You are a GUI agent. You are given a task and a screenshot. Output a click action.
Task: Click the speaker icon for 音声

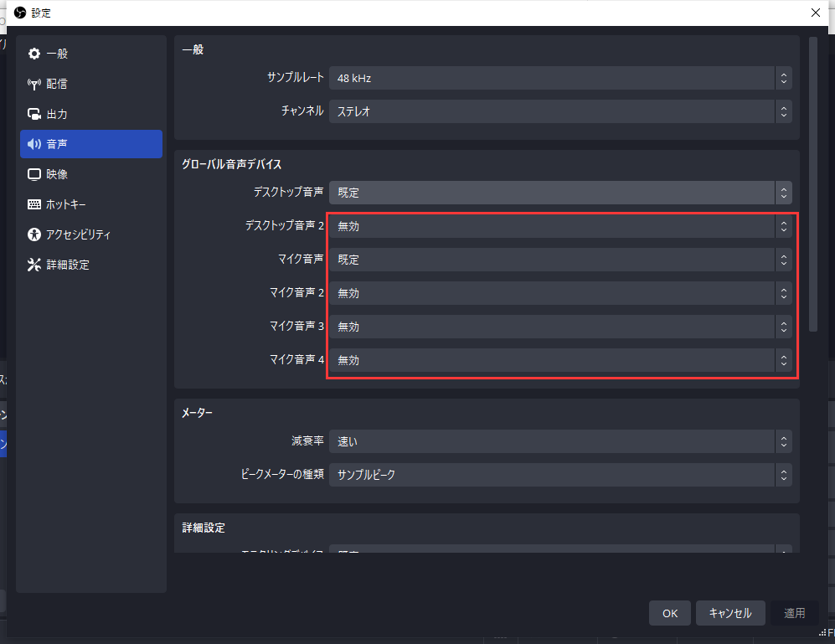point(34,144)
